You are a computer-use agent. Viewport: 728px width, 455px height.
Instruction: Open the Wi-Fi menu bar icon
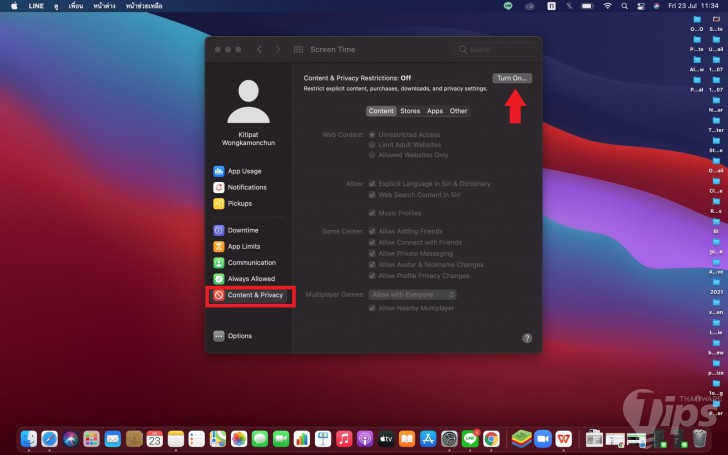(607, 6)
